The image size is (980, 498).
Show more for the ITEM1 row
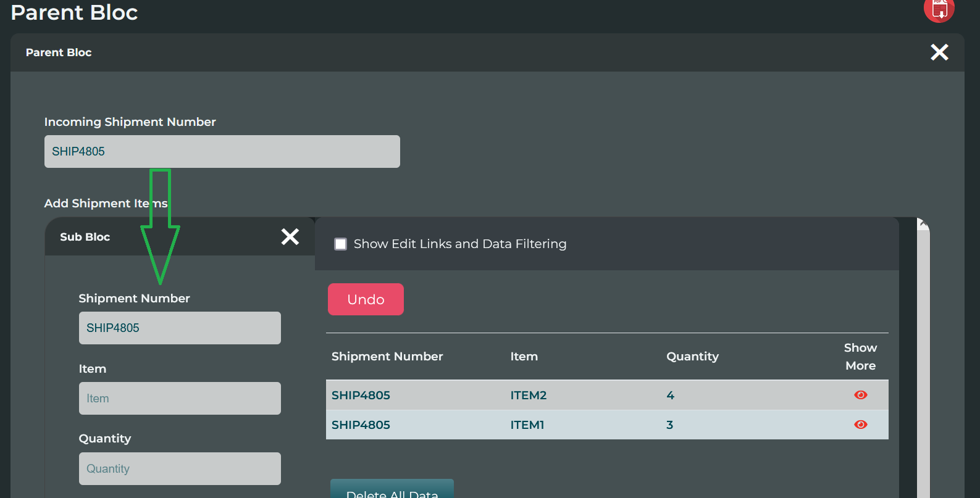pyautogui.click(x=860, y=425)
